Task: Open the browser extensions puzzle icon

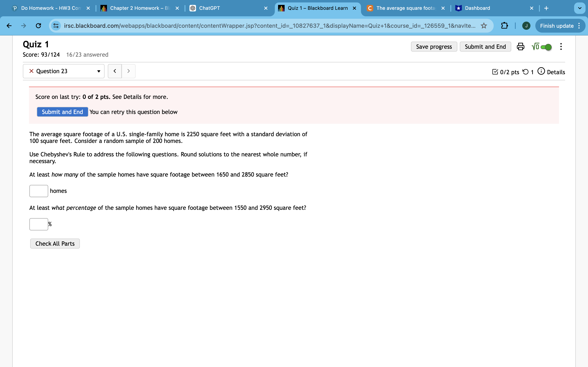Action: click(x=504, y=26)
